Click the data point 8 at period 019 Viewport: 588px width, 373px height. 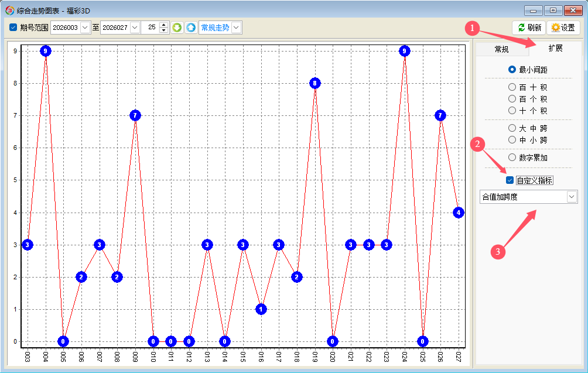314,83
